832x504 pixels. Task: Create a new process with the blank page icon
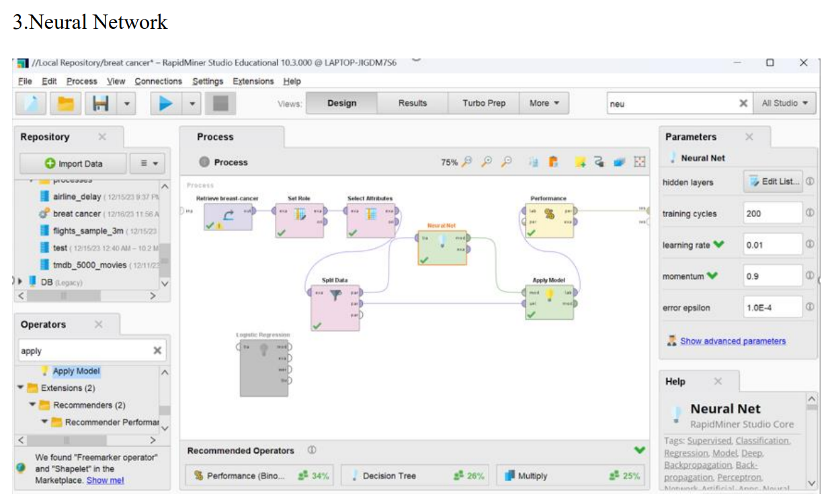pos(30,103)
